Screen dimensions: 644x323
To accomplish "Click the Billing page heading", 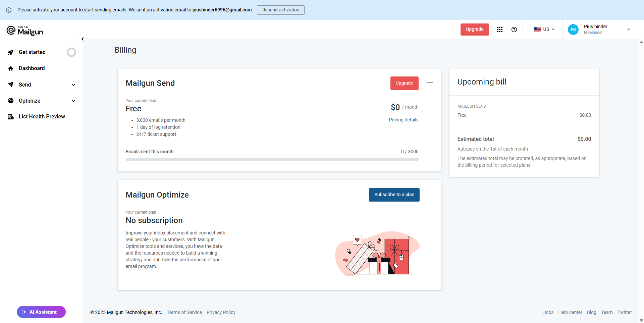I will tap(125, 50).
